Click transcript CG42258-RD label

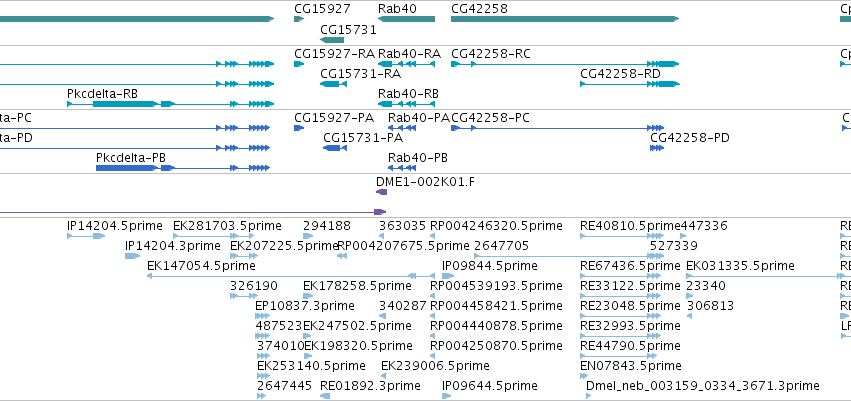pos(620,74)
